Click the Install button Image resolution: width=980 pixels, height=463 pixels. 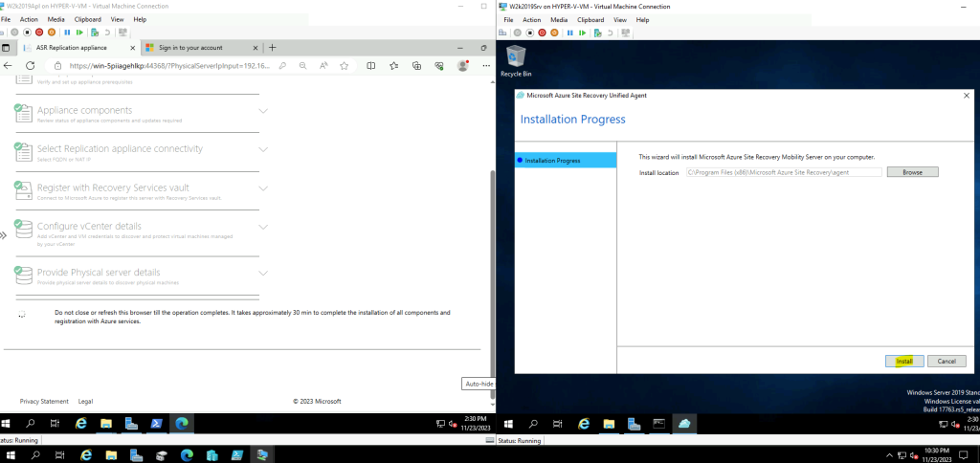[904, 362]
